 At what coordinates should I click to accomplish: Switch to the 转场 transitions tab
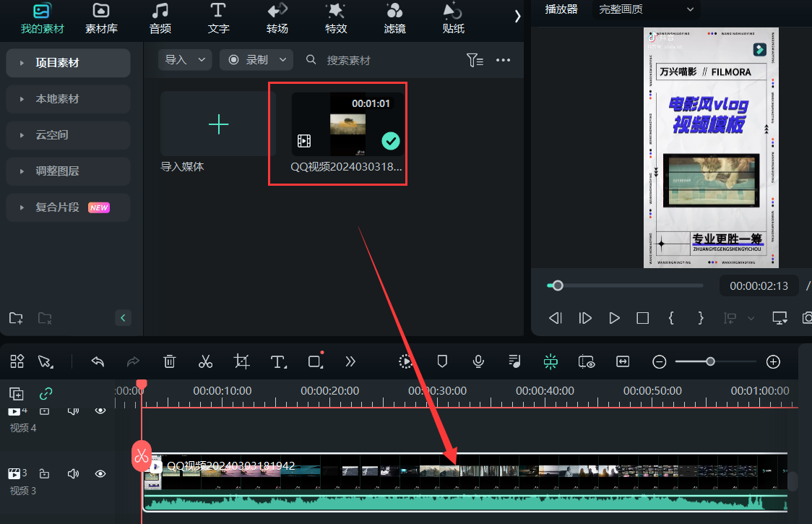click(277, 19)
